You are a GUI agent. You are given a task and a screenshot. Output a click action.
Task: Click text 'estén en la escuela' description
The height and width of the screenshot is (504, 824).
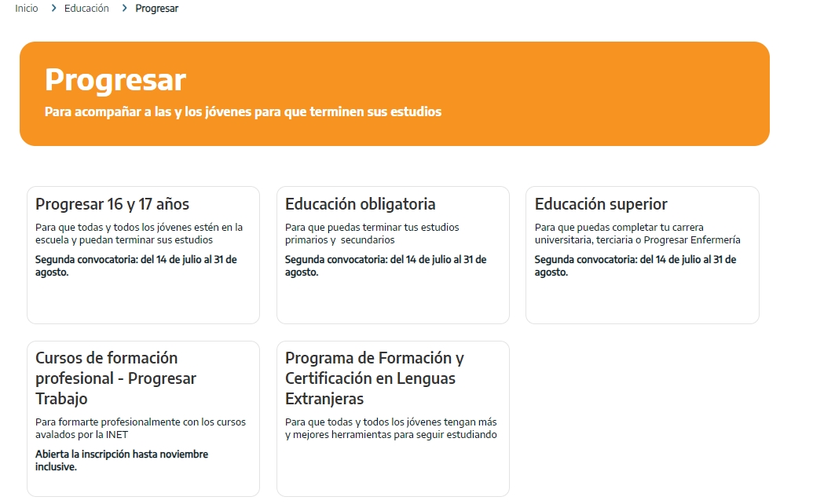coord(139,234)
